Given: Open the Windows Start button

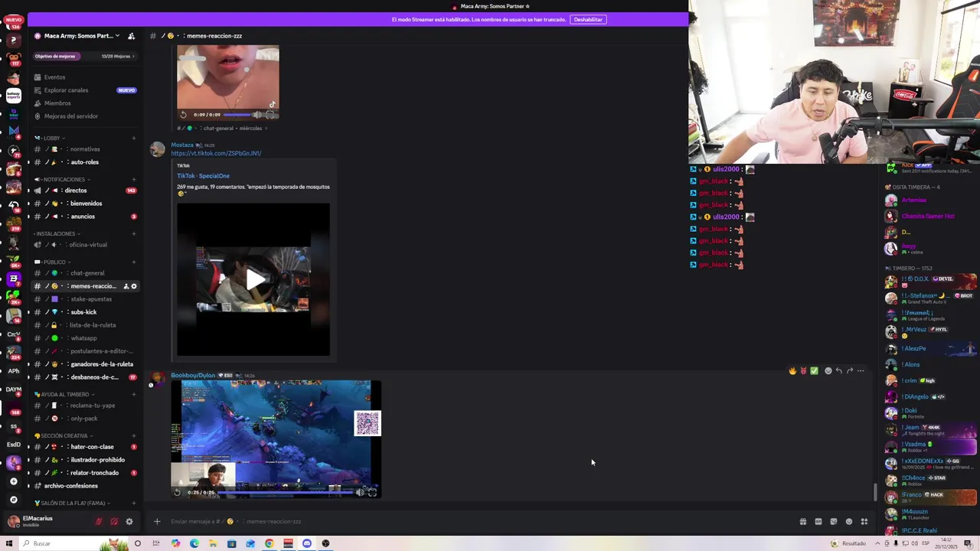Looking at the screenshot, I should [10, 543].
